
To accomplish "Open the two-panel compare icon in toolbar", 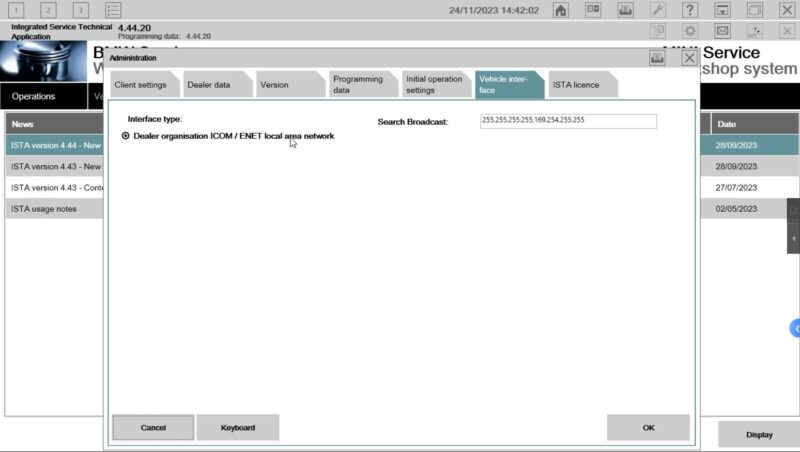I will [x=593, y=10].
